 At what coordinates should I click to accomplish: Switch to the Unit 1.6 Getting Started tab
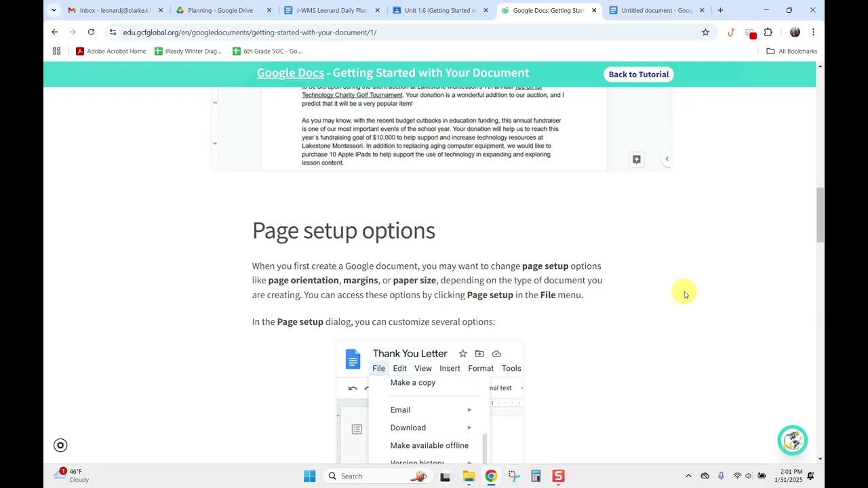[x=435, y=10]
